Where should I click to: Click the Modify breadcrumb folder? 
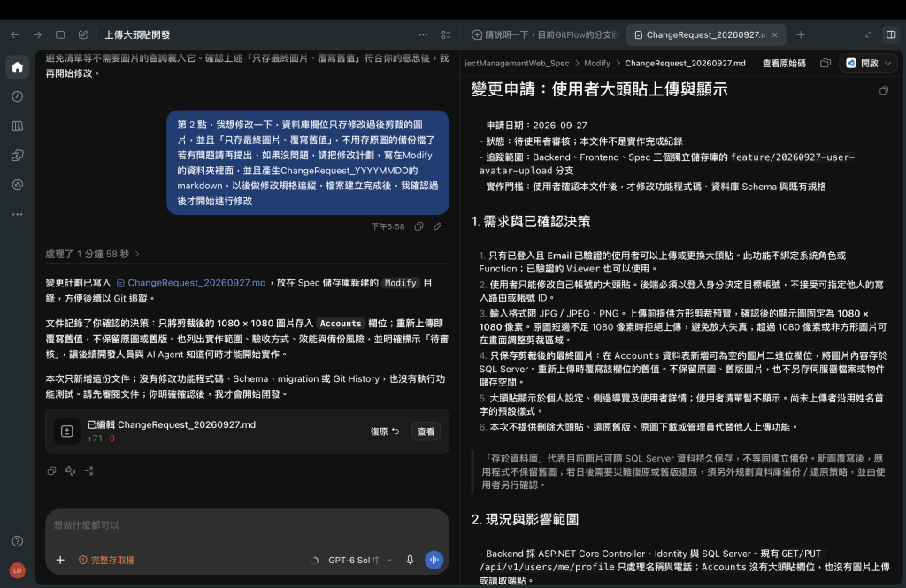[597, 63]
